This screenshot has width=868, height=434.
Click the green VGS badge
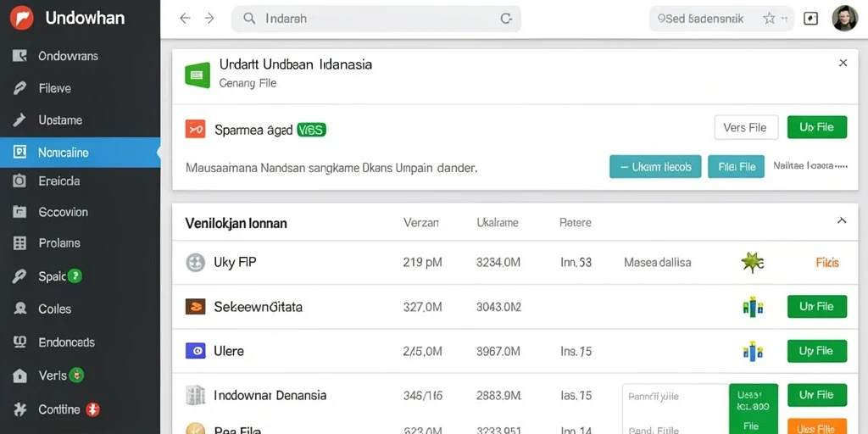pyautogui.click(x=312, y=130)
